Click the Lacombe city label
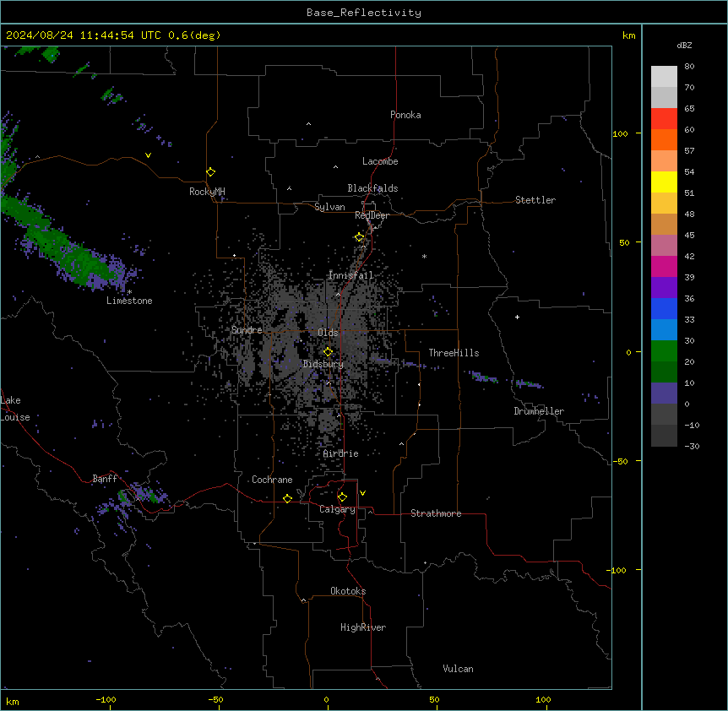The width and height of the screenshot is (728, 711). [380, 161]
